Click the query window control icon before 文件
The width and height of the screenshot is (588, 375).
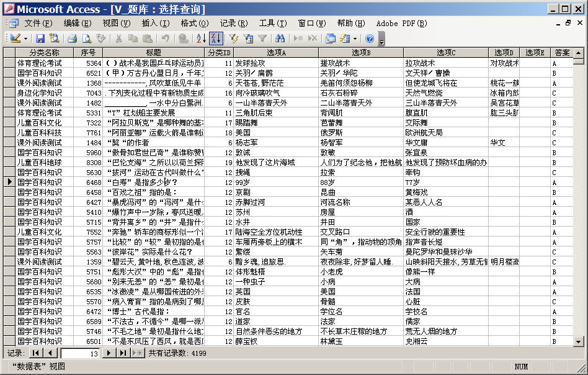click(14, 23)
